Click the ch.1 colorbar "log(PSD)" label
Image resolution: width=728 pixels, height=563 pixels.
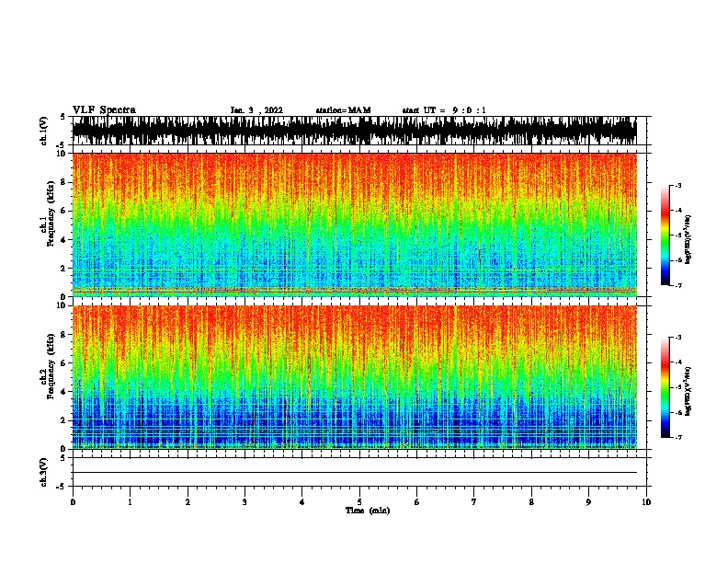(x=688, y=239)
